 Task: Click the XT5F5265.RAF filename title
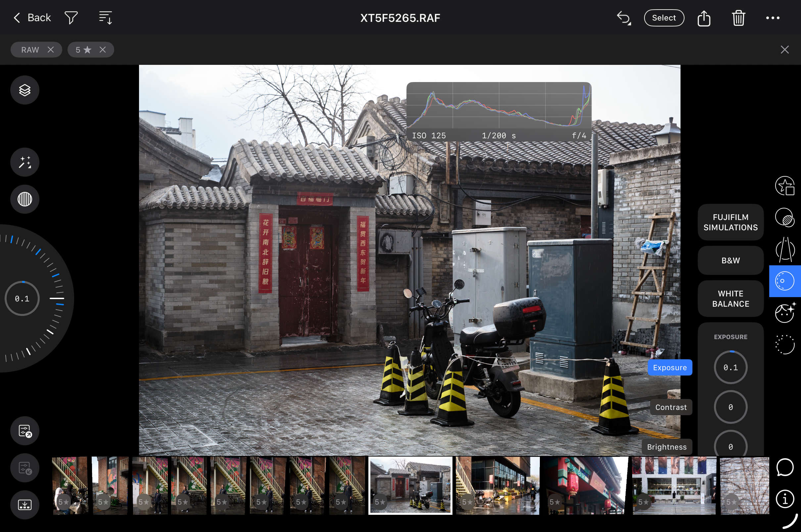400,18
